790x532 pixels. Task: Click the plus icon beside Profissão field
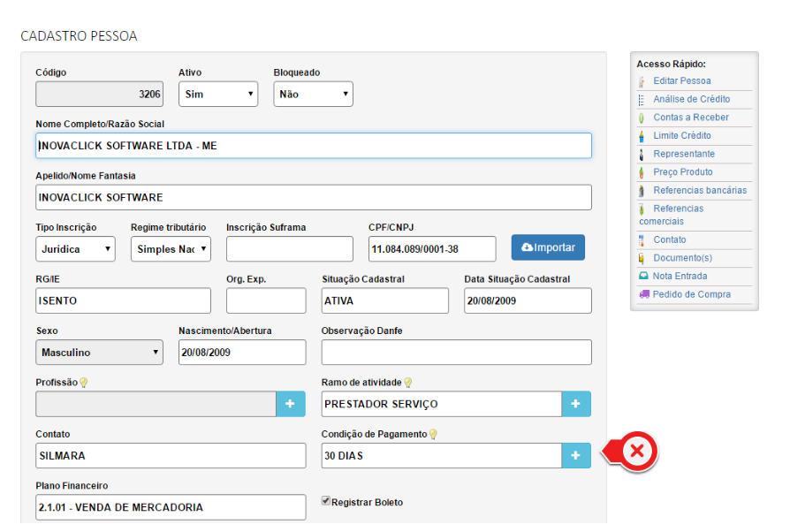[x=291, y=404]
